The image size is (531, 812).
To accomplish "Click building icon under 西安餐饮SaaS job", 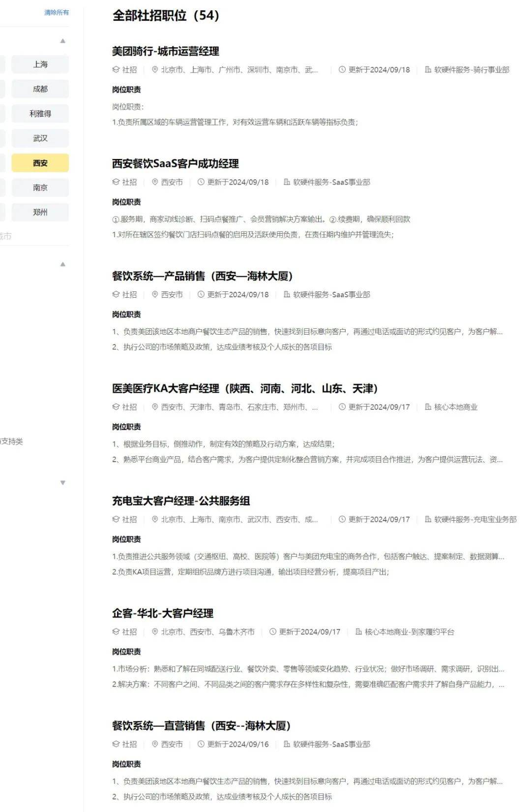I will tap(287, 182).
